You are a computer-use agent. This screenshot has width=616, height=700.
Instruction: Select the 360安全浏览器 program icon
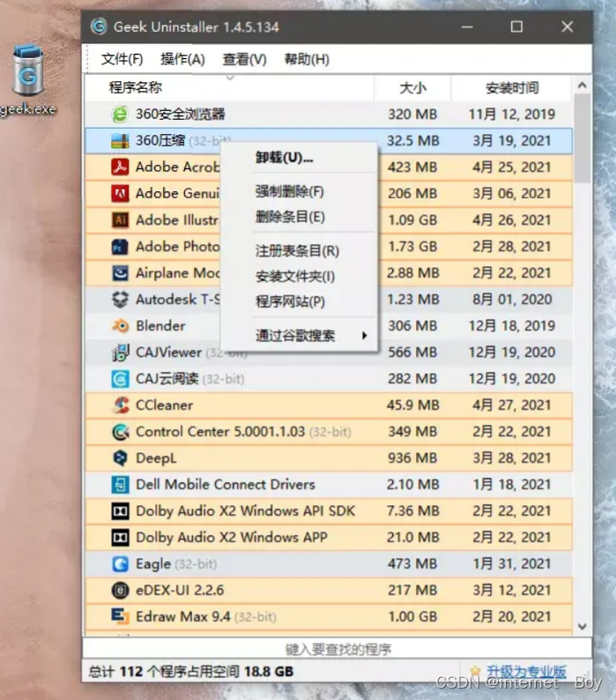(120, 115)
